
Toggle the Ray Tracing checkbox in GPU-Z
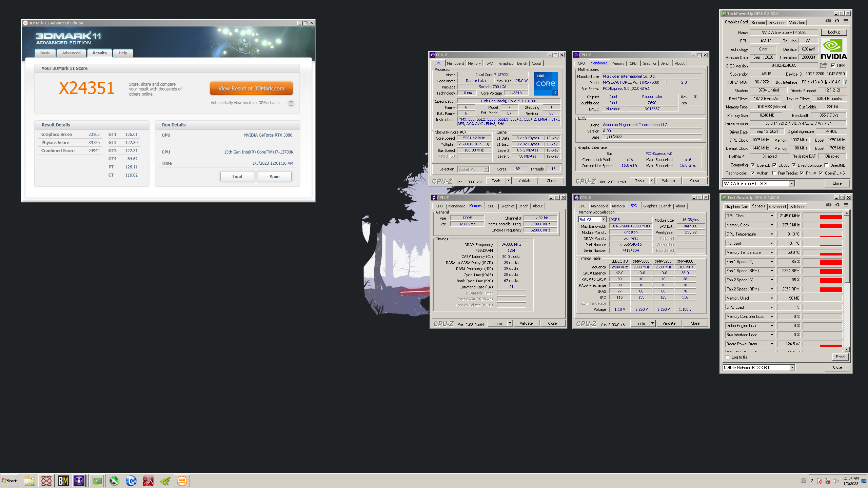coord(774,173)
